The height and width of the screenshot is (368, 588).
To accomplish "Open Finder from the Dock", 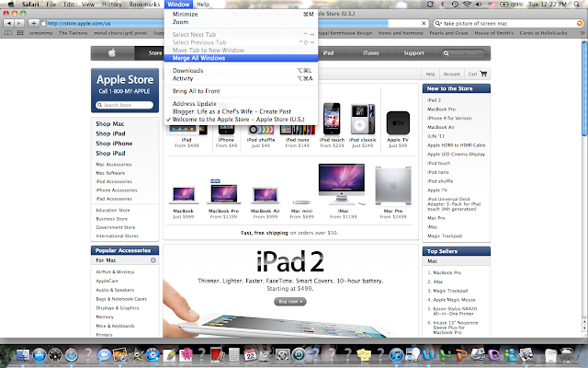I will pos(23,354).
